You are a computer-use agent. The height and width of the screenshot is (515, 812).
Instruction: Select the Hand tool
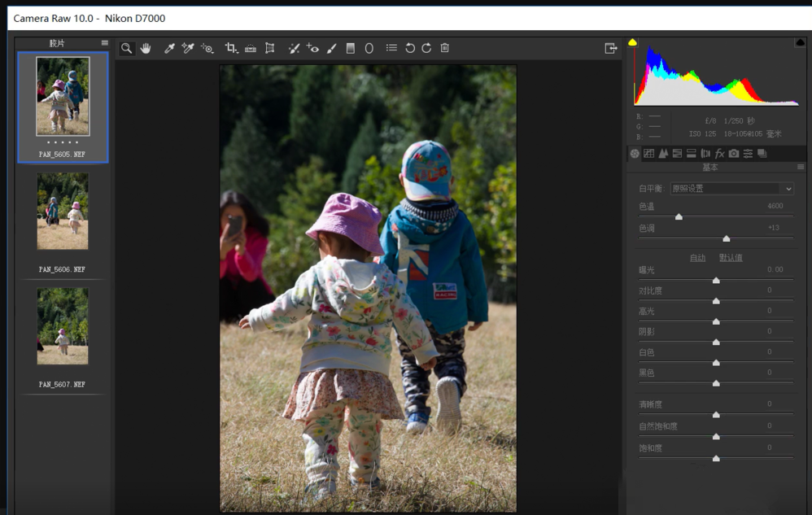click(146, 47)
